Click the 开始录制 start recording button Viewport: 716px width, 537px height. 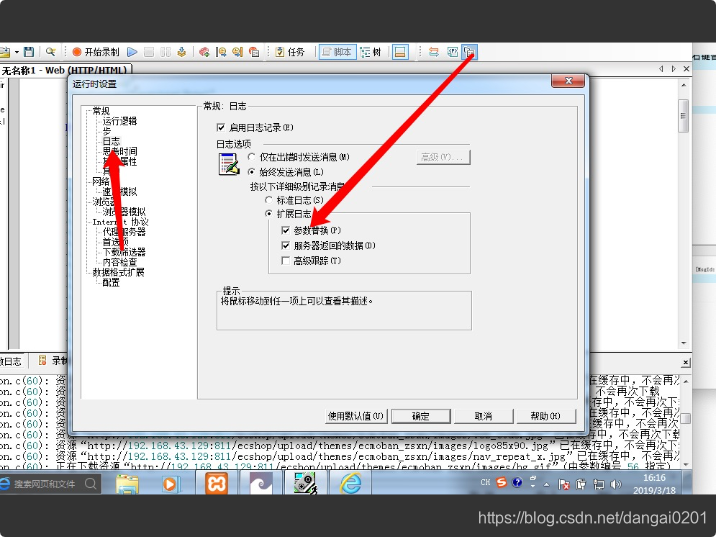(x=96, y=52)
